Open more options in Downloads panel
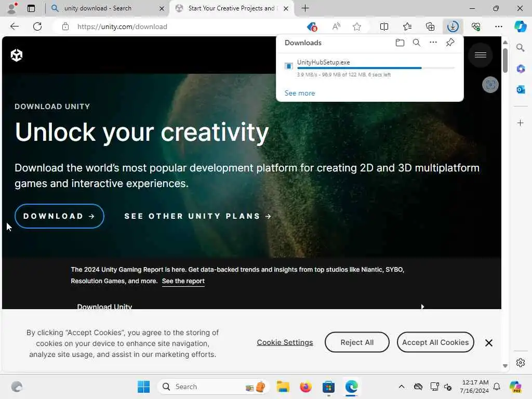The height and width of the screenshot is (399, 532). tap(433, 43)
